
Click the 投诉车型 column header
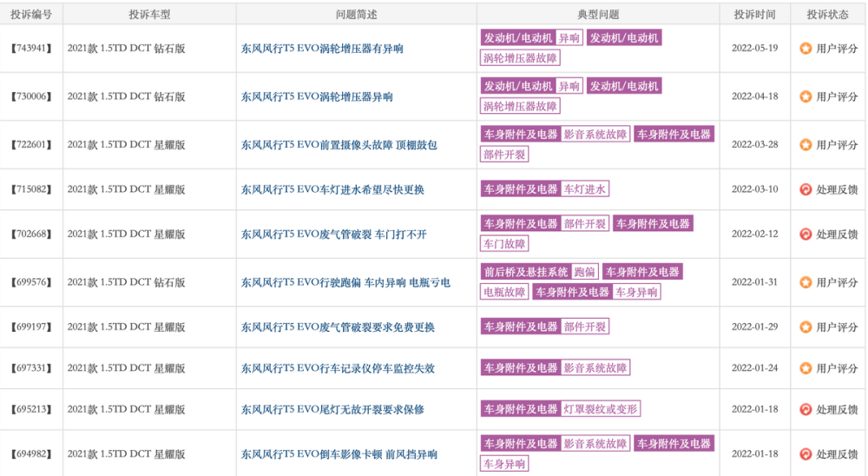click(x=149, y=15)
